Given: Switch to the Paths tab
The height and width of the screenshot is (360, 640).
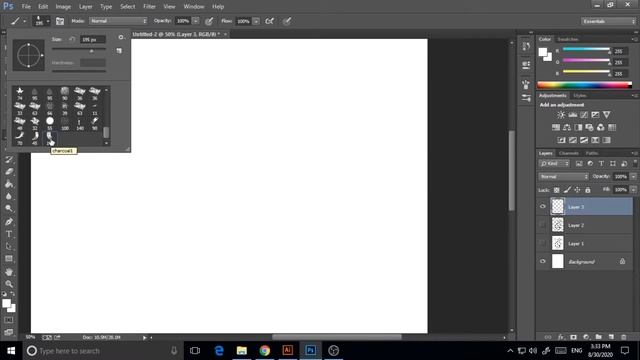Looking at the screenshot, I should (592, 153).
